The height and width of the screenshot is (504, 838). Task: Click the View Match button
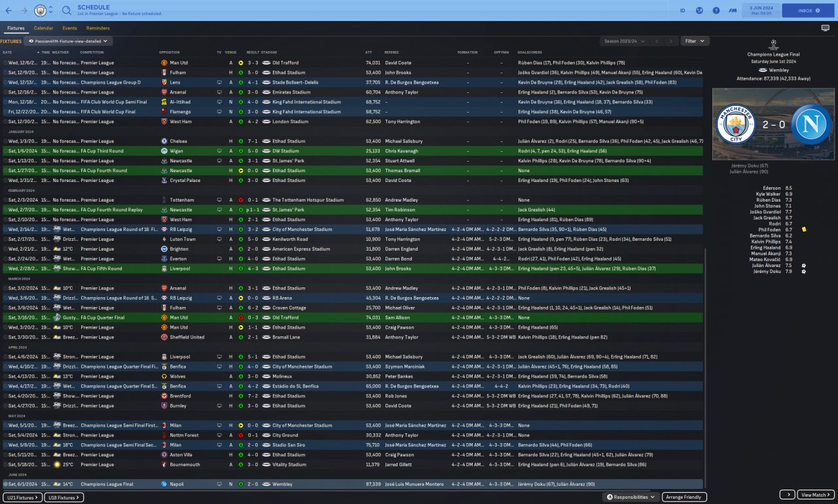[x=816, y=495]
